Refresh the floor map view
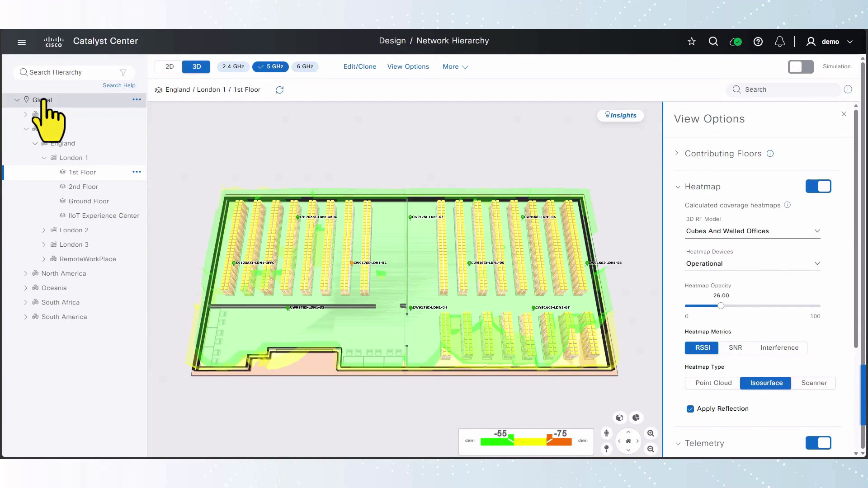The height and width of the screenshot is (488, 868). coord(279,90)
